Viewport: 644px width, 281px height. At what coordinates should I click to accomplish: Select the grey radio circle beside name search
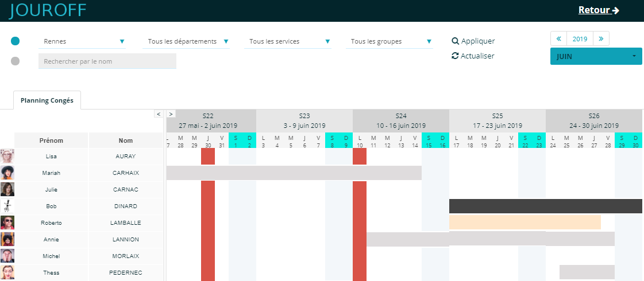tap(16, 61)
